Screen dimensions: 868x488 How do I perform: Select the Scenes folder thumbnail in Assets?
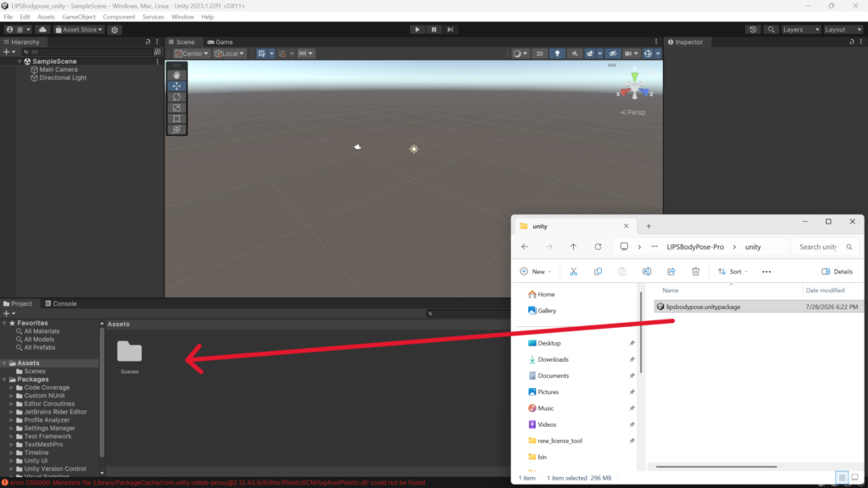coord(130,358)
